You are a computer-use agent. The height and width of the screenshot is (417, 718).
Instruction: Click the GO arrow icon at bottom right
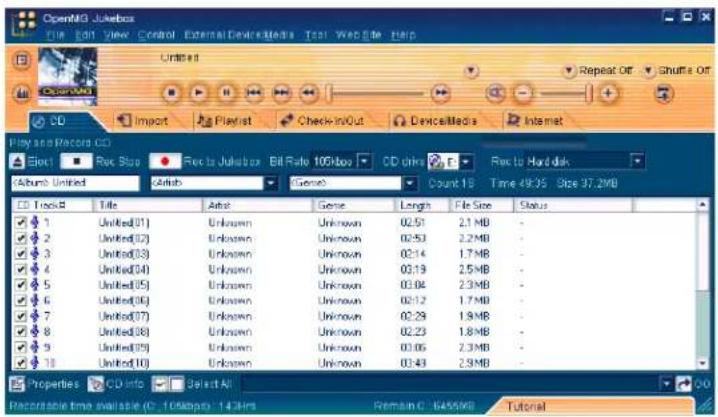[684, 384]
